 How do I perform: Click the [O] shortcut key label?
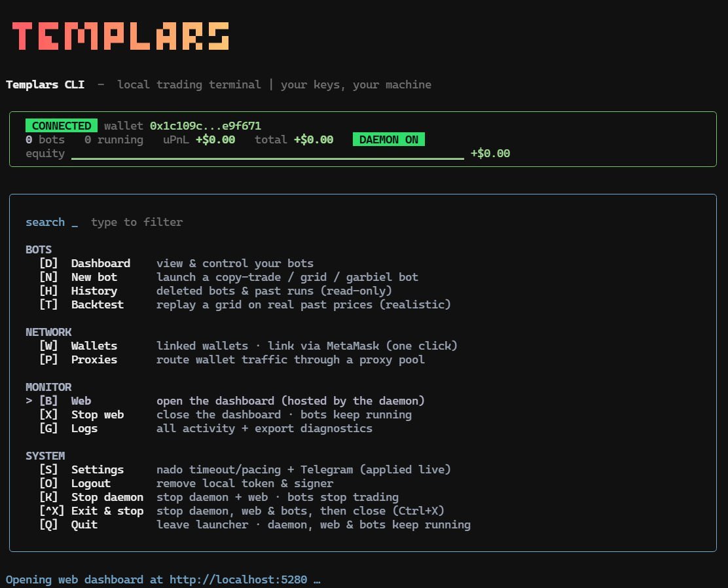click(x=48, y=483)
